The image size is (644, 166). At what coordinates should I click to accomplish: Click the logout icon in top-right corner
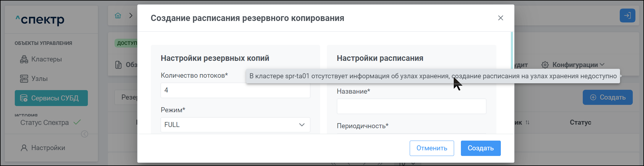point(627,16)
